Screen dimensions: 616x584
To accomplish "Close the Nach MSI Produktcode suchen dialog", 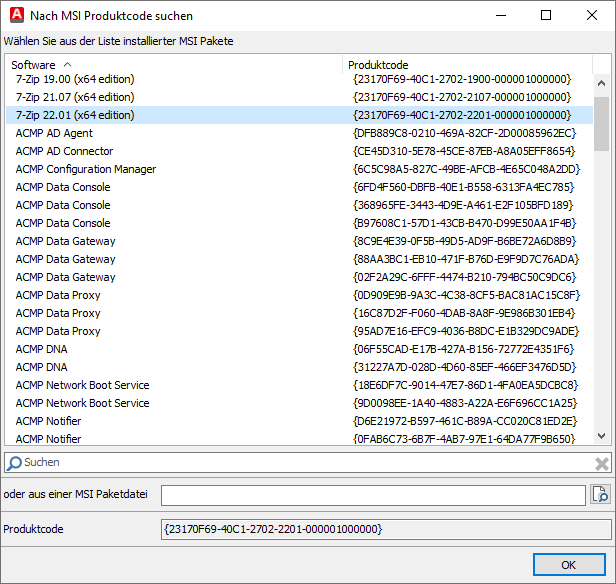I will [592, 16].
